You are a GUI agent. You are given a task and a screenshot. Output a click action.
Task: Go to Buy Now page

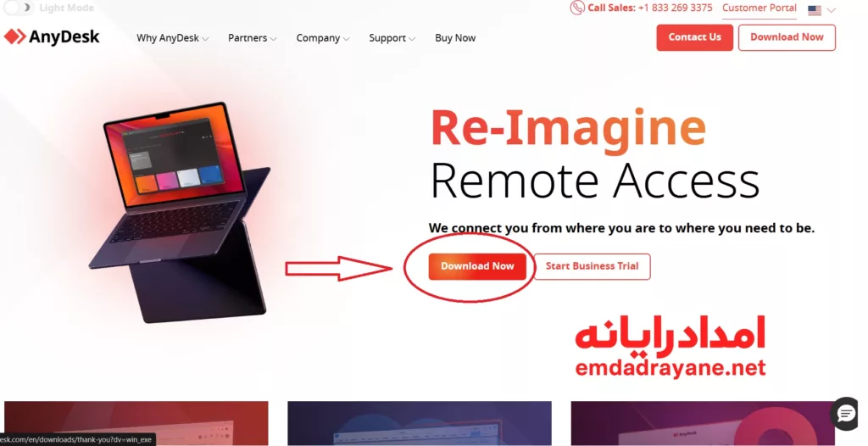pos(455,37)
